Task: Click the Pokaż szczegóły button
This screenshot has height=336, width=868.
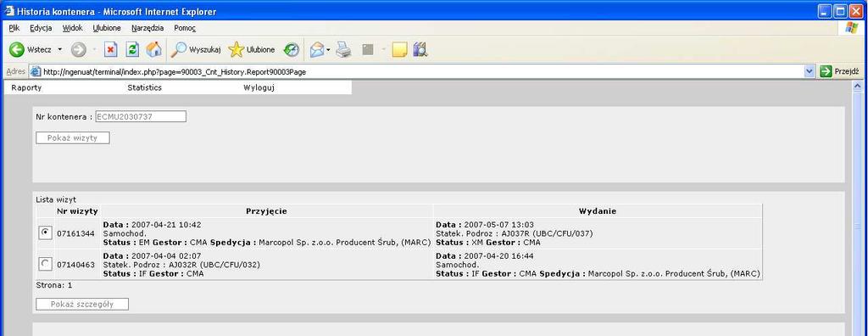Action: 82,304
